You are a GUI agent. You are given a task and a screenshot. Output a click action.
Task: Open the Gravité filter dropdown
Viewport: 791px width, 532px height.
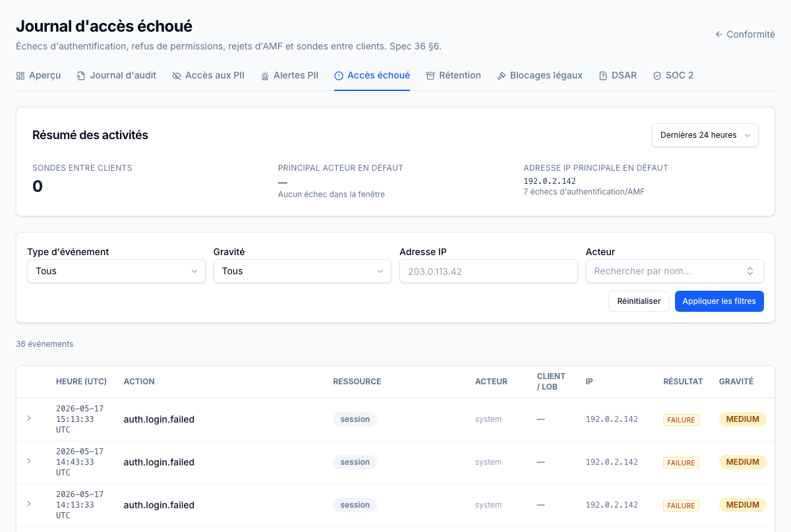303,271
